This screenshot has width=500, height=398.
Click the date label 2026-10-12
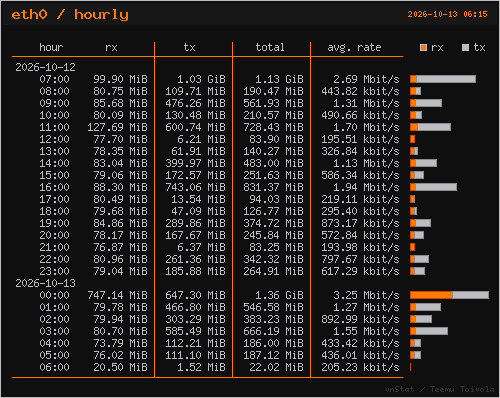tap(45, 67)
